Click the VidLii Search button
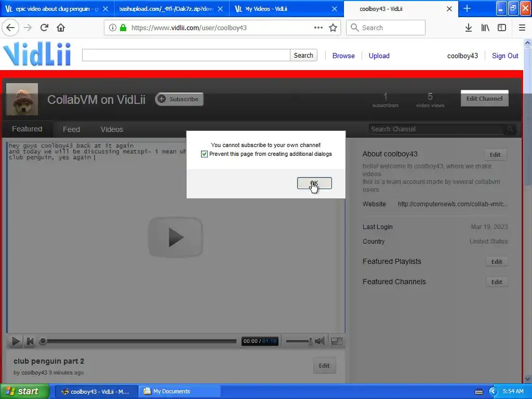The width and height of the screenshot is (532, 399). 303,55
